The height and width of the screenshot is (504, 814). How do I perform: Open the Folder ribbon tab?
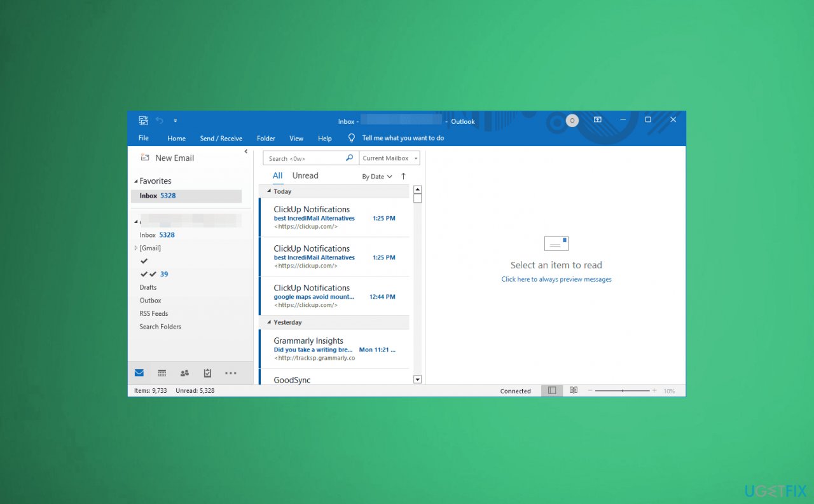pos(266,138)
